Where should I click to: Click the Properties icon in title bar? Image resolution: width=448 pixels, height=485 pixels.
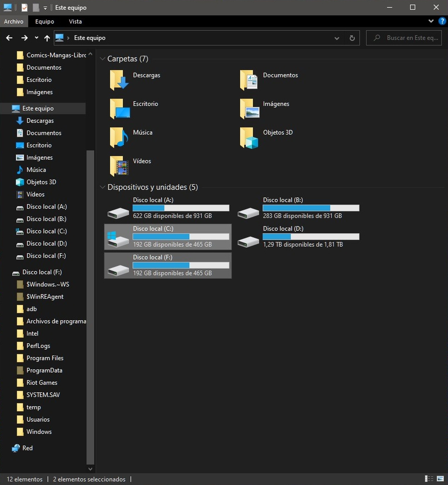[x=24, y=7]
